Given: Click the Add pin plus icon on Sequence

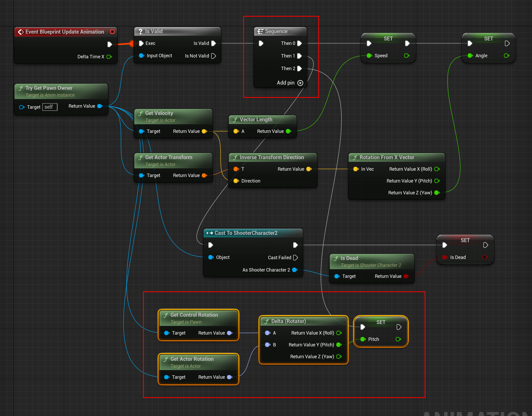Looking at the screenshot, I should [300, 83].
